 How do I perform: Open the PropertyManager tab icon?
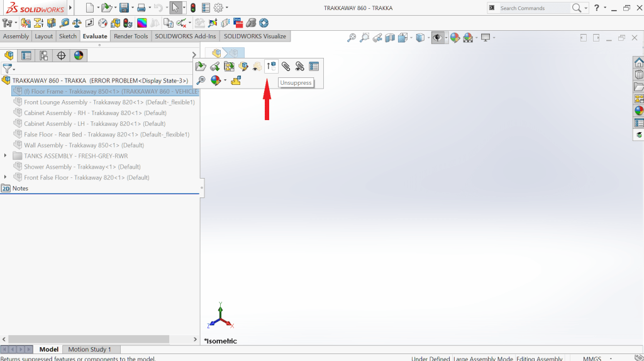[26, 55]
